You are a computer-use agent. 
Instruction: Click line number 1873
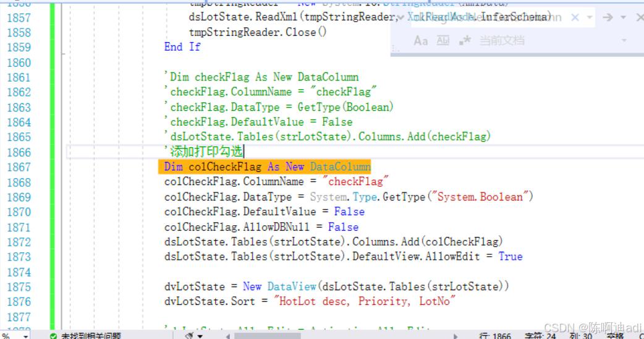[19, 257]
